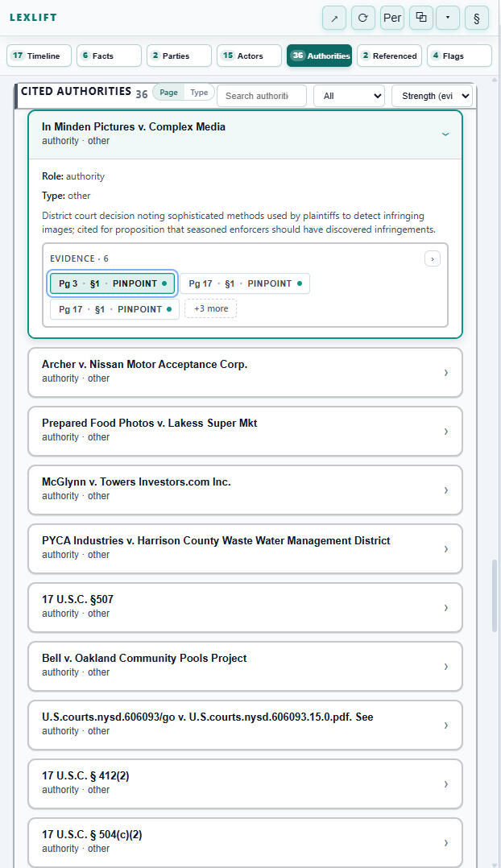Switch to the Flags tab
This screenshot has width=501, height=868.
458,56
